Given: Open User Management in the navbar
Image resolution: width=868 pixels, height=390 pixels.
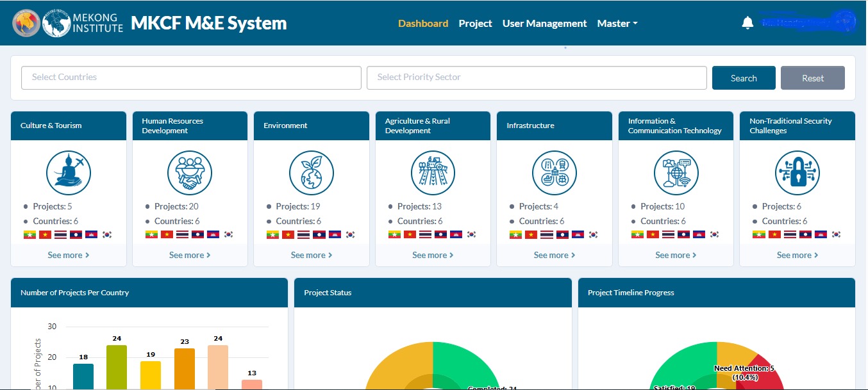Looking at the screenshot, I should coord(544,23).
